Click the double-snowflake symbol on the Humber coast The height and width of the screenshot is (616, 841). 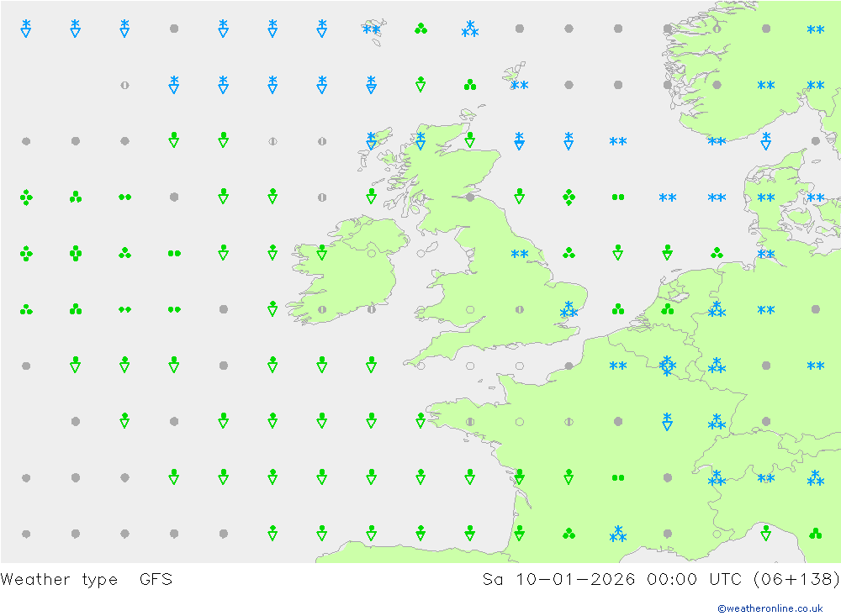[x=519, y=254]
